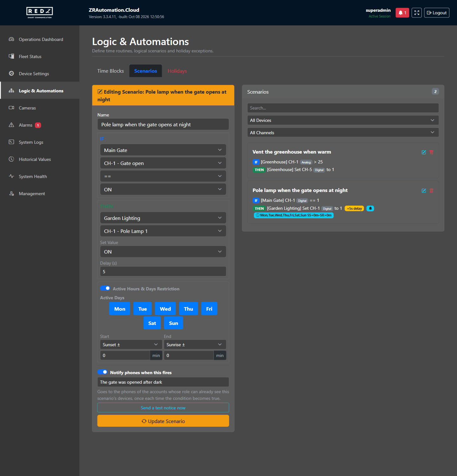457x476 pixels.
Task: Click the REDZ logo in header
Action: pos(40,13)
